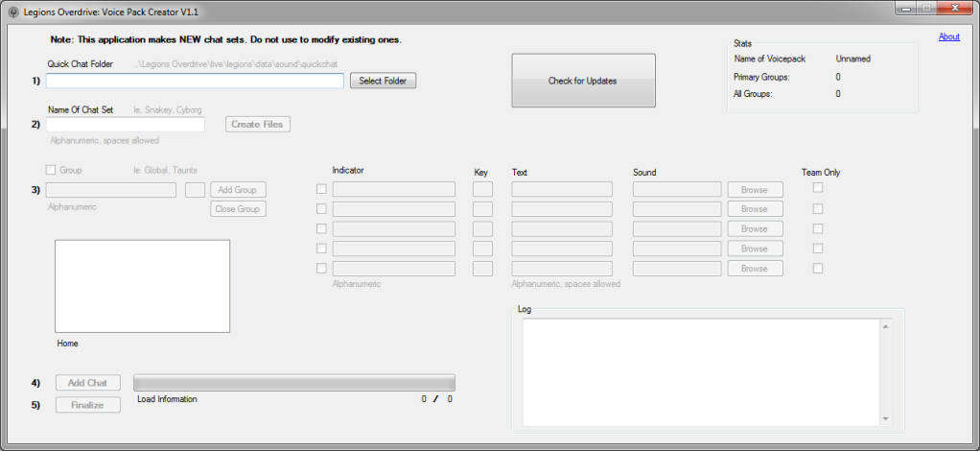The height and width of the screenshot is (451, 980).
Task: Enable Team Only on third row
Action: (x=818, y=228)
